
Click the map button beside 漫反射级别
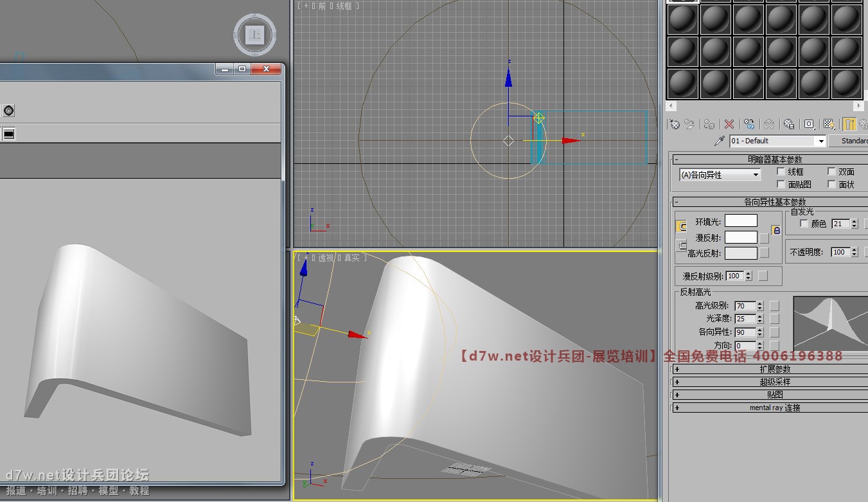pos(763,276)
